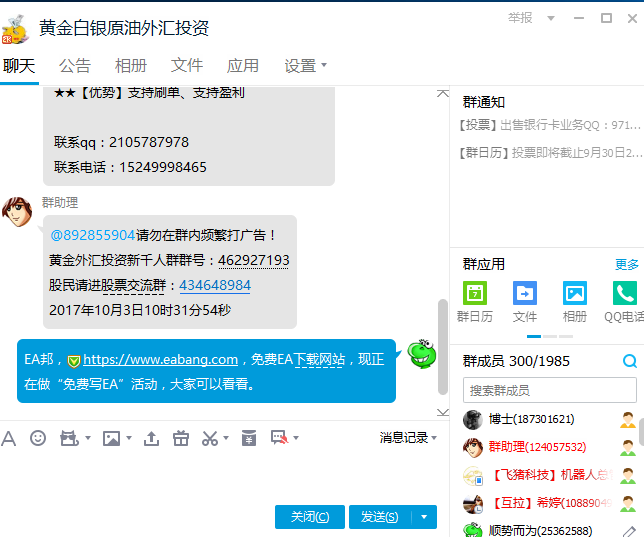Click the admin badge beside 群助理 member

click(628, 447)
